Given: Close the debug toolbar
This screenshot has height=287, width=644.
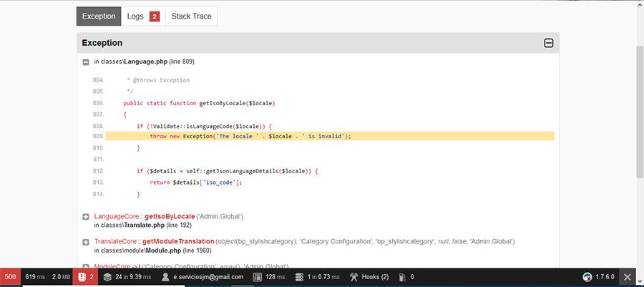Looking at the screenshot, I should pos(628,277).
